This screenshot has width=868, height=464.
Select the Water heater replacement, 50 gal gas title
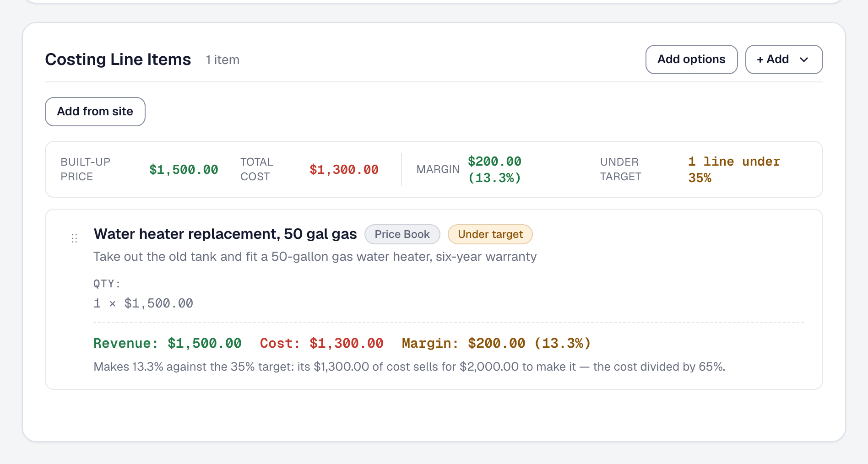[x=225, y=234]
